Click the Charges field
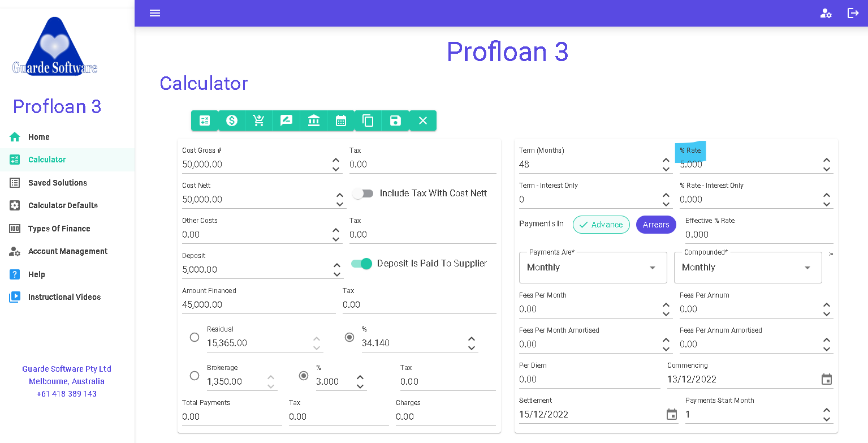This screenshot has width=868, height=443. [x=446, y=417]
